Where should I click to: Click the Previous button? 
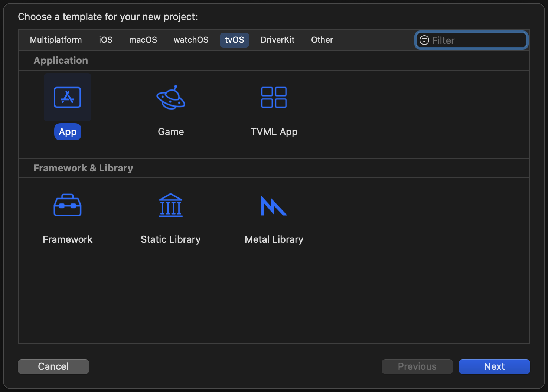(417, 366)
